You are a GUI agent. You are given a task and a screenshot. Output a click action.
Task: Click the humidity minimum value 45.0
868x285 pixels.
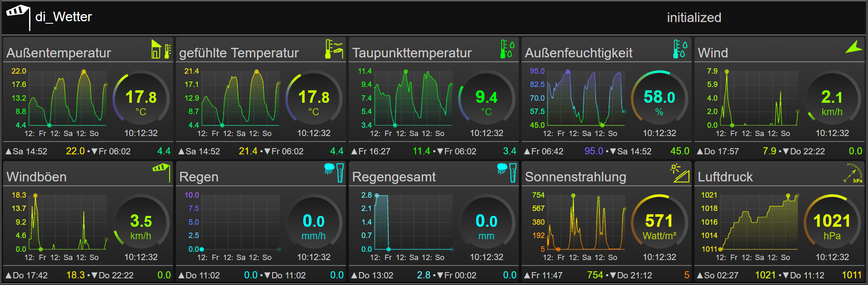pos(680,151)
